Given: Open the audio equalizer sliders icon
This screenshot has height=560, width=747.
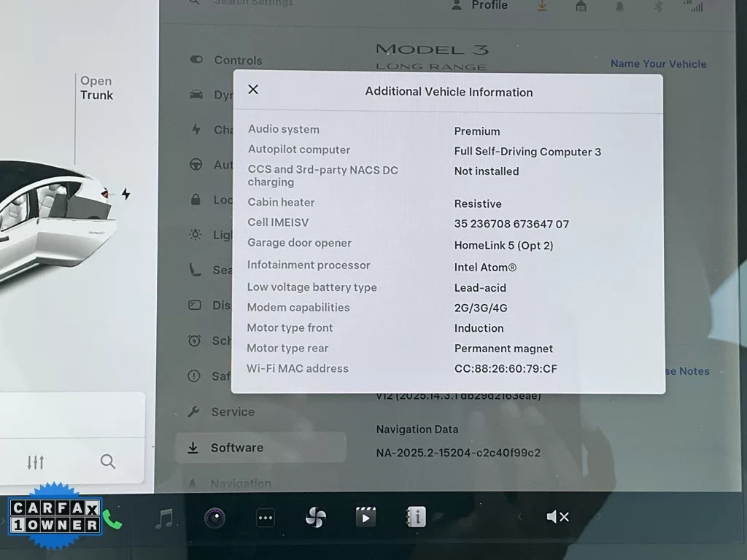Looking at the screenshot, I should coord(35,462).
